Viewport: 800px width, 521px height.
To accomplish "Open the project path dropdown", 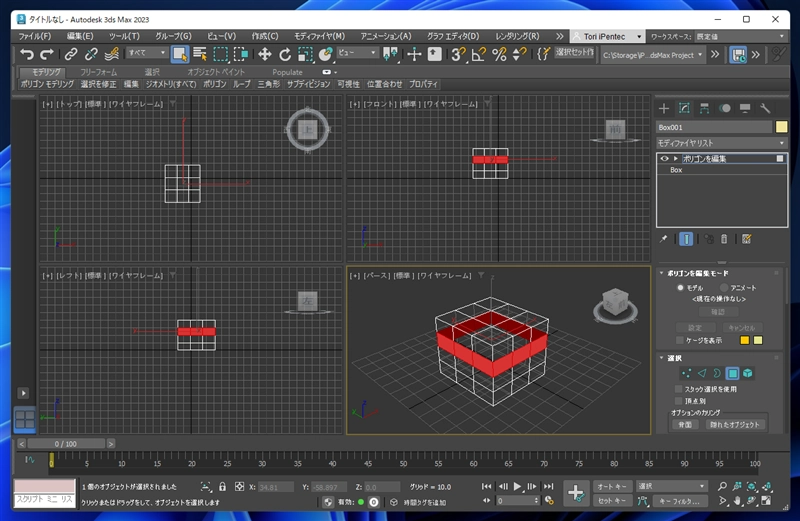I will [x=653, y=55].
